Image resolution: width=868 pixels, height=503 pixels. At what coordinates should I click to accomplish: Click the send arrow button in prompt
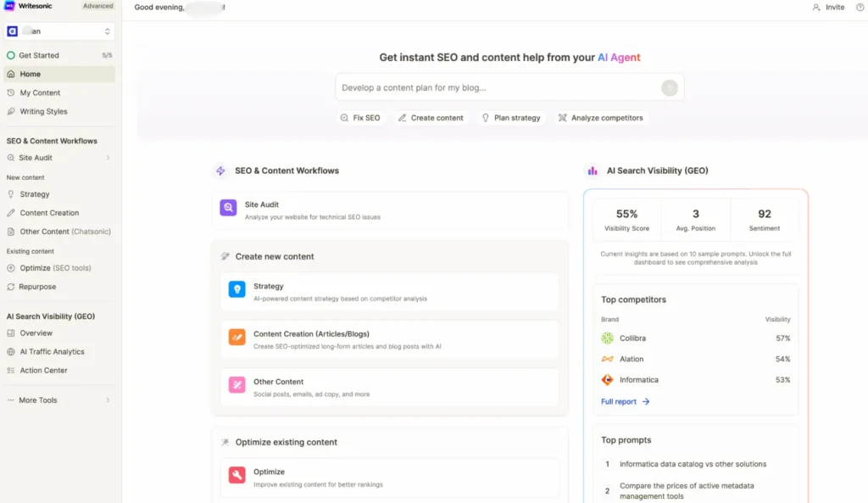point(670,87)
